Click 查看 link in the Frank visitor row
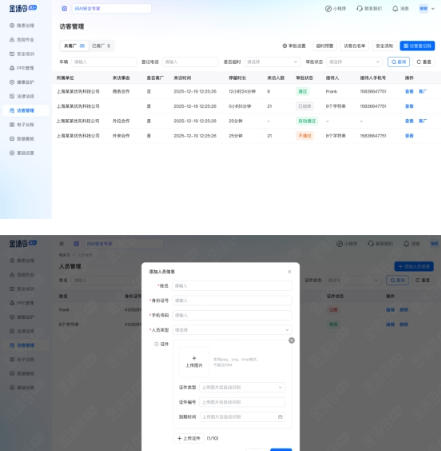Image resolution: width=441 pixels, height=451 pixels. [x=409, y=91]
